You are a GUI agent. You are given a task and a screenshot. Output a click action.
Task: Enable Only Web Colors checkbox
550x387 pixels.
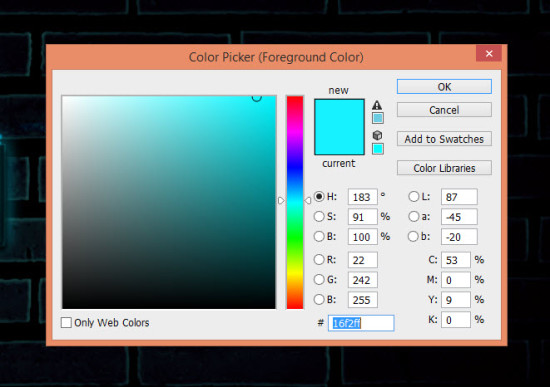pyautogui.click(x=66, y=322)
